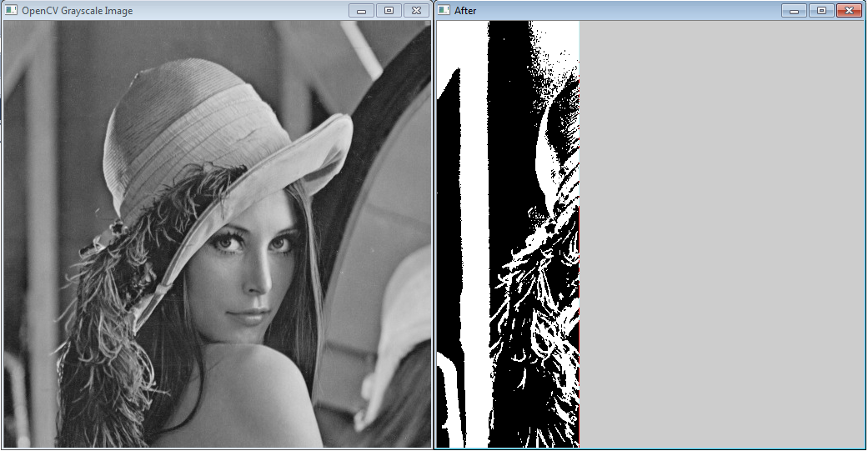Focus the After window via its title text

(x=465, y=11)
